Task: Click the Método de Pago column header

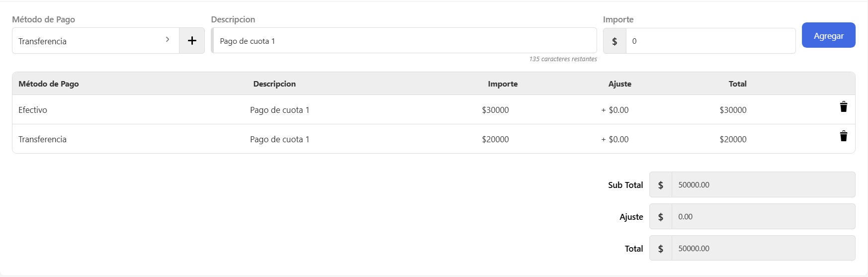Action: click(x=49, y=84)
